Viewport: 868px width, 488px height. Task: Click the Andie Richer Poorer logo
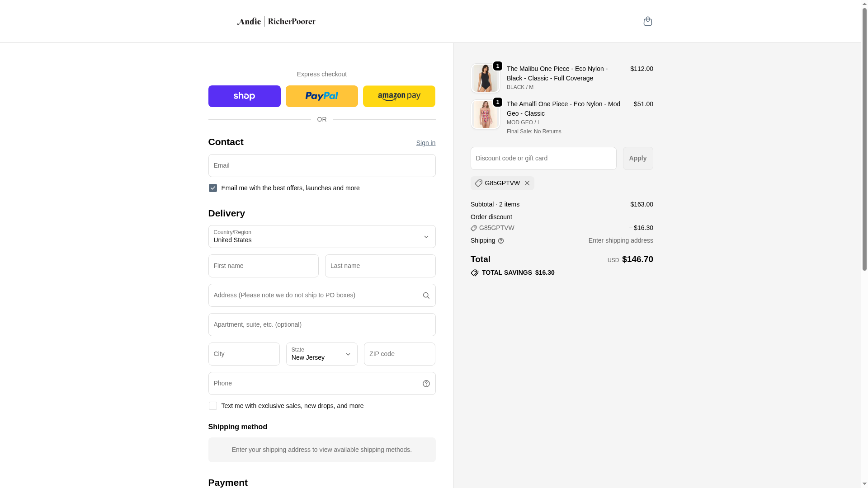point(276,21)
